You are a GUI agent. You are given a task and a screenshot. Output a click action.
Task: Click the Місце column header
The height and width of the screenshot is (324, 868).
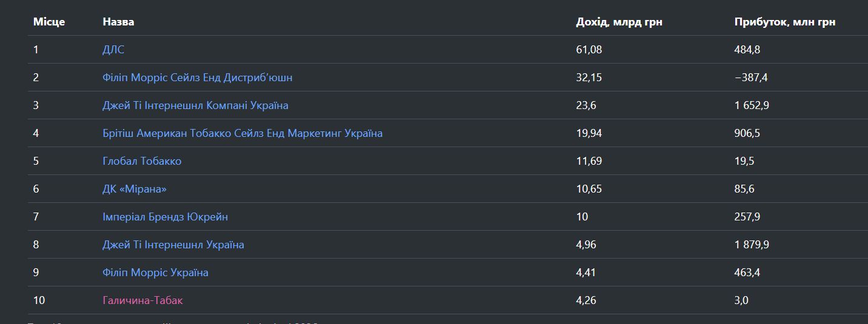click(x=49, y=22)
